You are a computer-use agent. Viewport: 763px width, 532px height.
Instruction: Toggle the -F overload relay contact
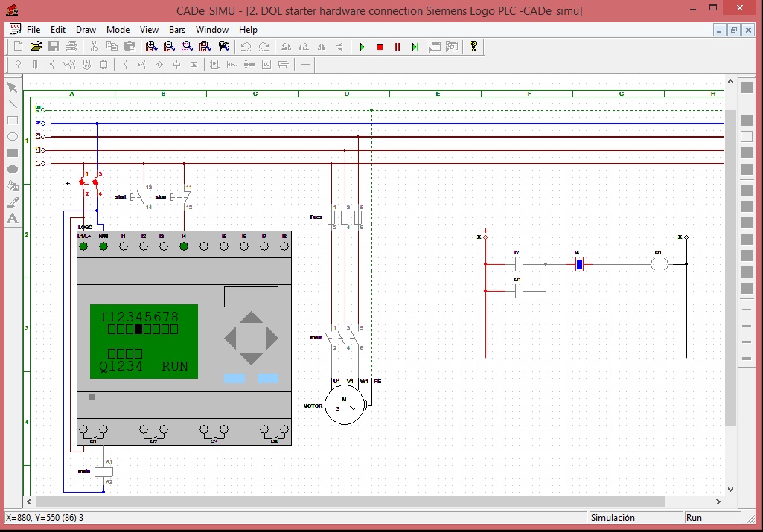click(82, 181)
